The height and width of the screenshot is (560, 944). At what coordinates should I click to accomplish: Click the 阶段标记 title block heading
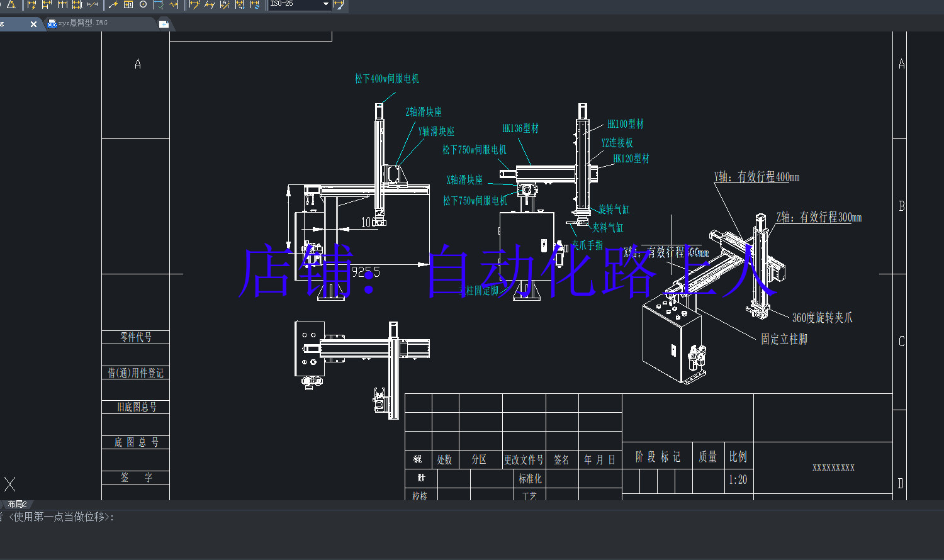pos(658,457)
